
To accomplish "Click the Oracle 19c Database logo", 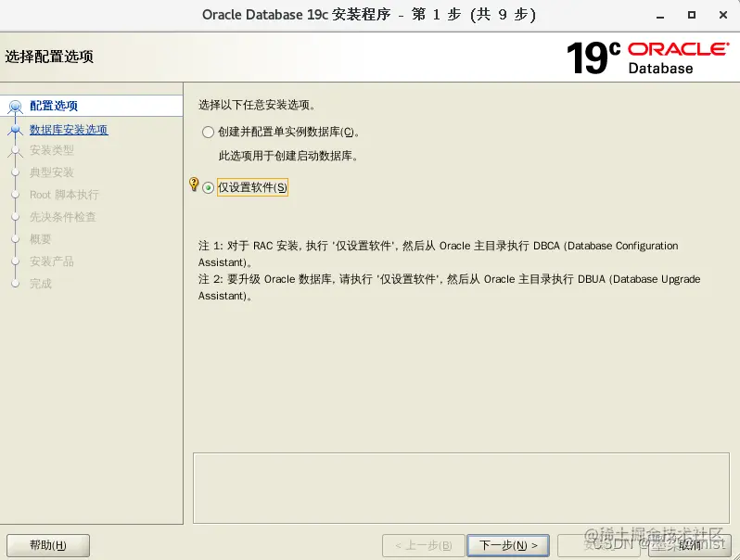I will point(647,57).
